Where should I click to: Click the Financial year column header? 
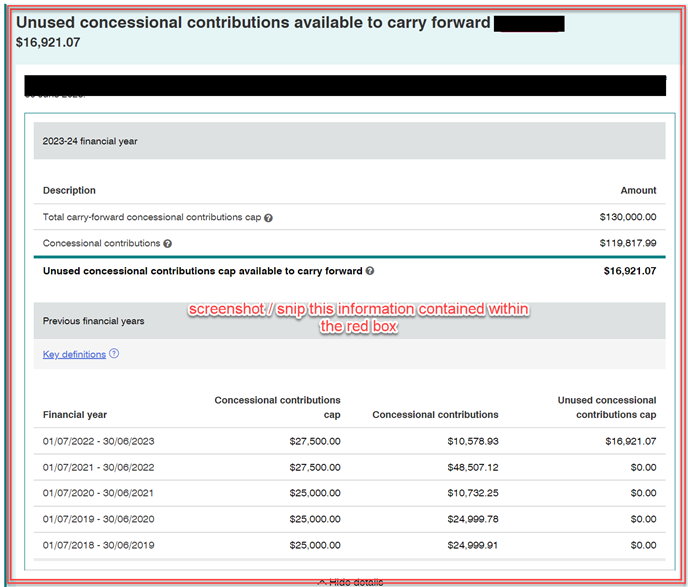pyautogui.click(x=75, y=414)
